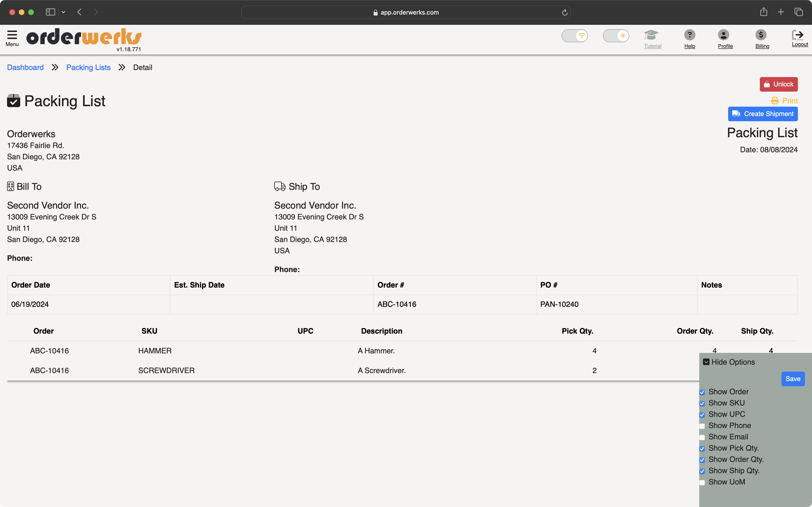Click the Logout arrow icon

coord(798,35)
